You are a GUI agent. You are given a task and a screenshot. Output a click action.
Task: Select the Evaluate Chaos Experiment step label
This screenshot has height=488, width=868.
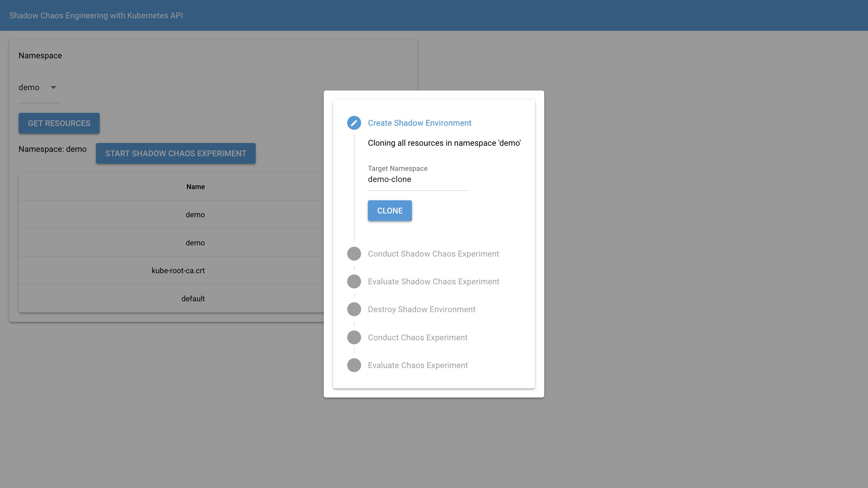point(418,365)
